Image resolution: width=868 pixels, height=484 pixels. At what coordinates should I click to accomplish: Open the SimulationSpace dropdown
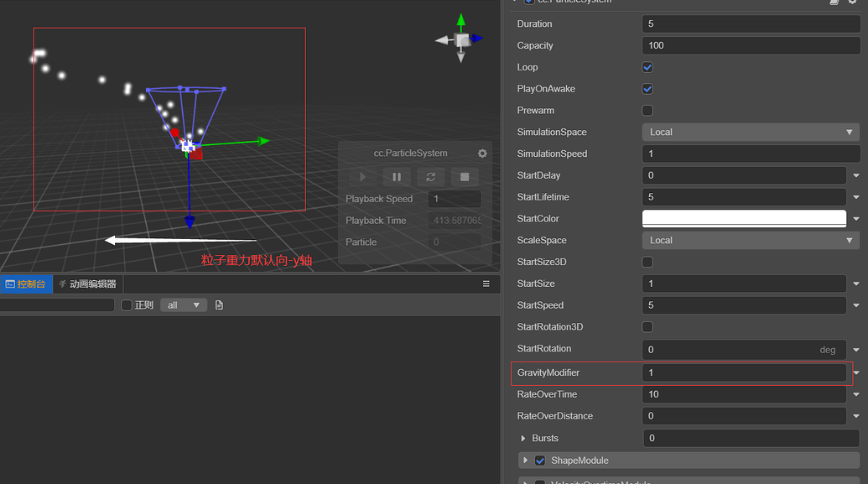coord(751,132)
